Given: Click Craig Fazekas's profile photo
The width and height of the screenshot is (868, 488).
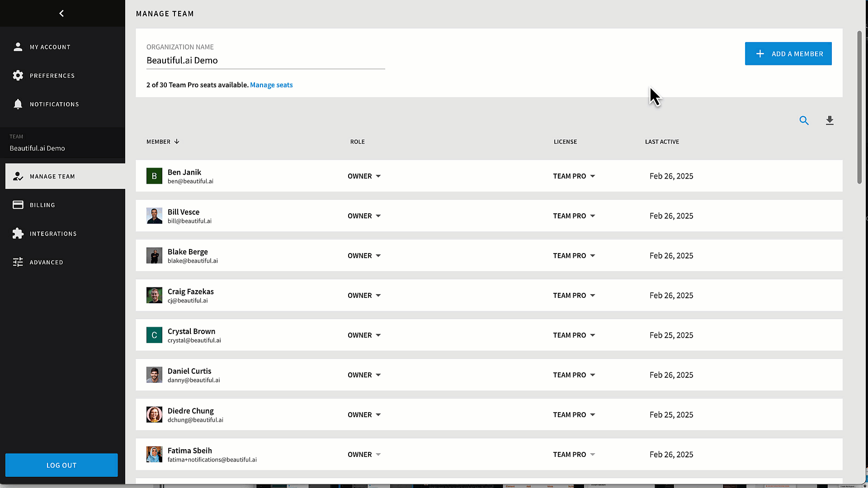Looking at the screenshot, I should pos(154,295).
